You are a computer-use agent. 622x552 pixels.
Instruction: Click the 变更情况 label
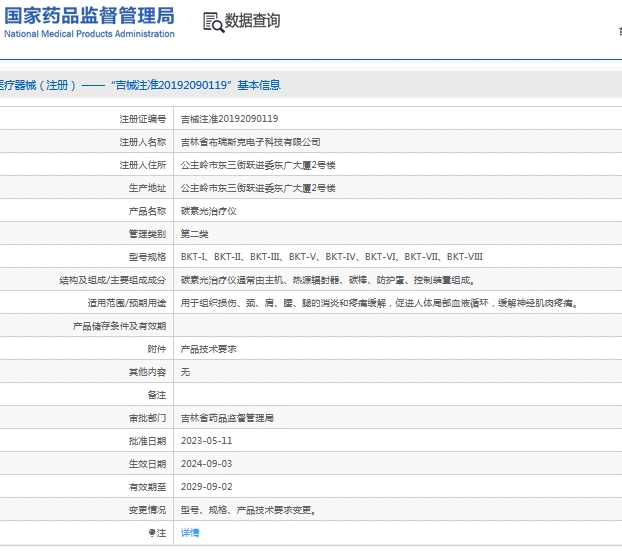pos(147,510)
